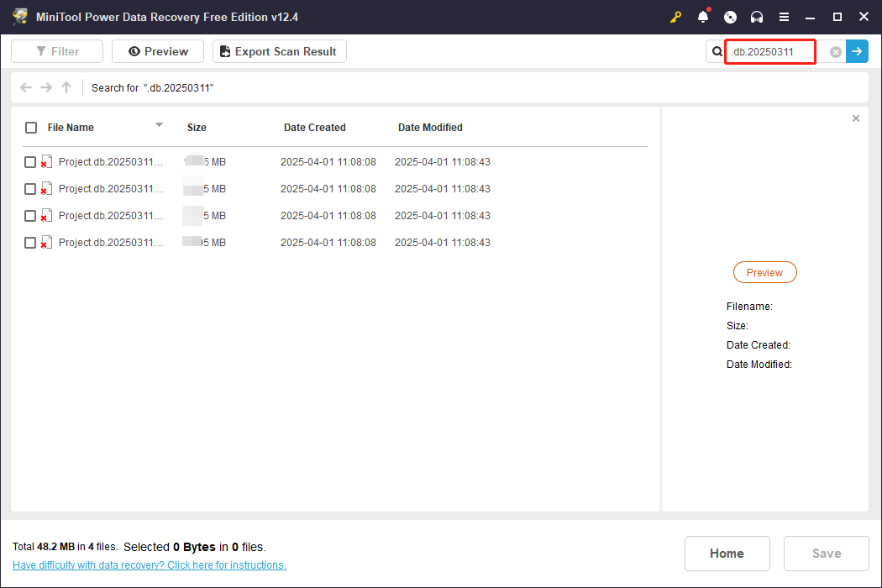This screenshot has height=588, width=882.
Task: Click the Preview toolbar button
Action: 158,51
